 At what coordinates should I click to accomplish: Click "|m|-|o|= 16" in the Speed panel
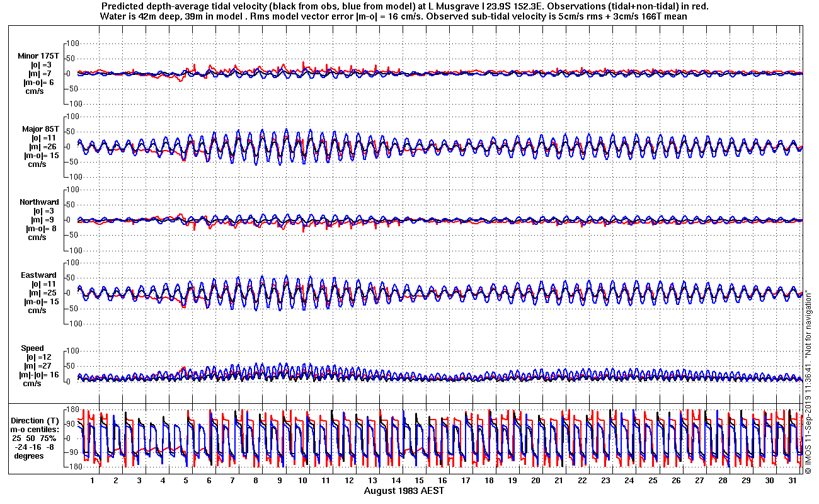40,375
